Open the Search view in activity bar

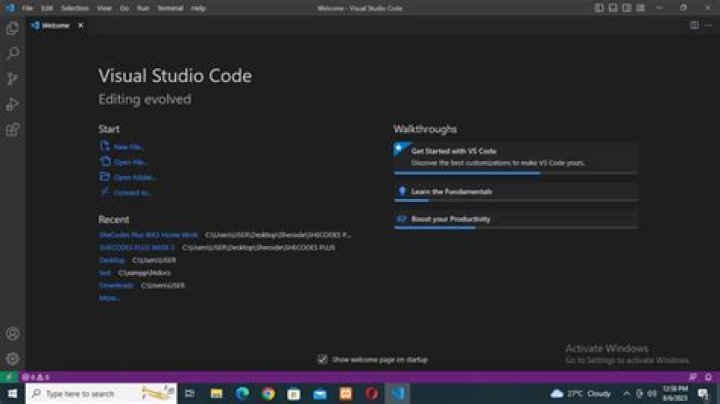click(x=12, y=53)
